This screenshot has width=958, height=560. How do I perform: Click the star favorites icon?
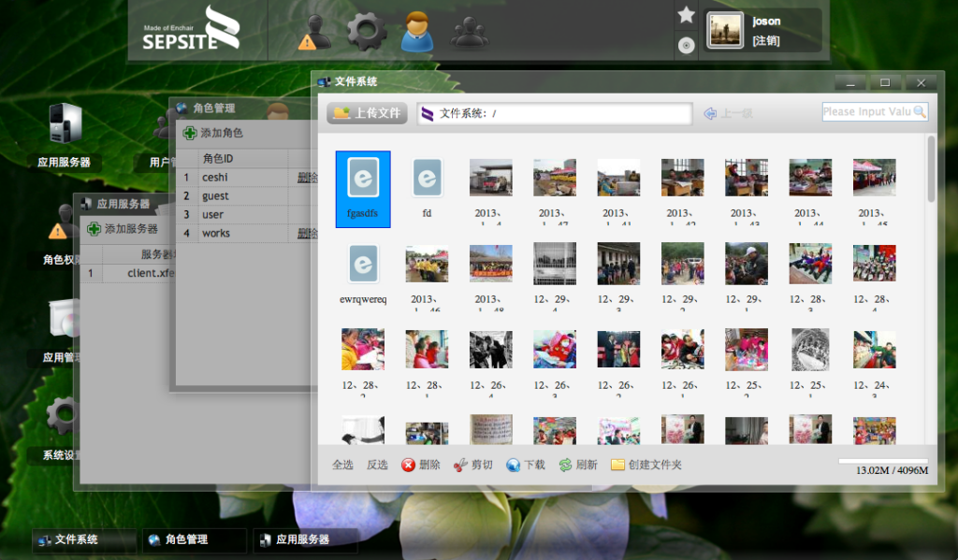coord(686,15)
